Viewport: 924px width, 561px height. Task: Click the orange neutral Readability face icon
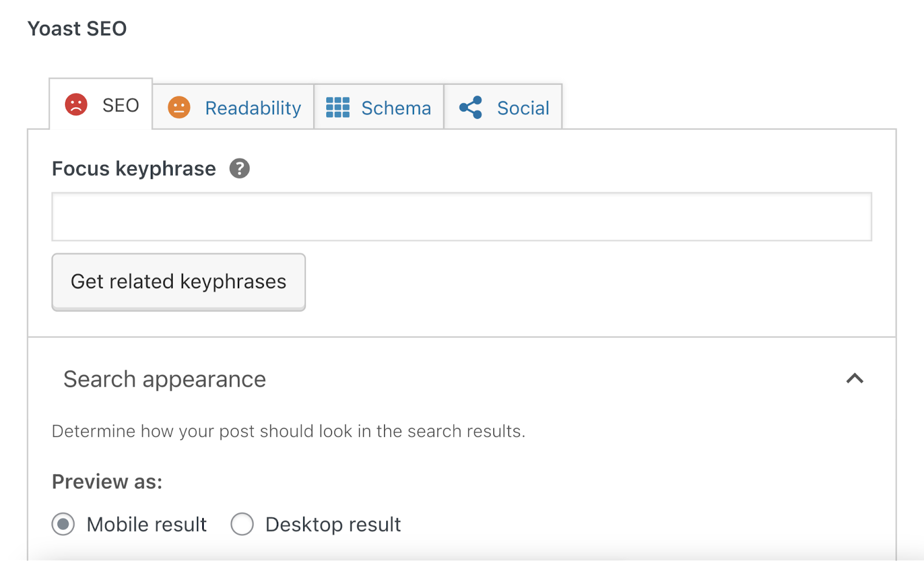click(x=178, y=107)
